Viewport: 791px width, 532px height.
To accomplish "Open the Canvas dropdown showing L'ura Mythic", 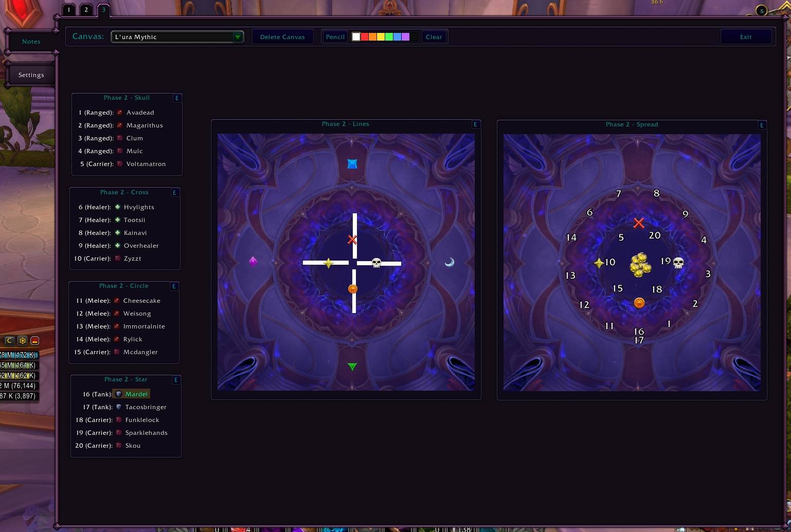I will click(x=177, y=37).
